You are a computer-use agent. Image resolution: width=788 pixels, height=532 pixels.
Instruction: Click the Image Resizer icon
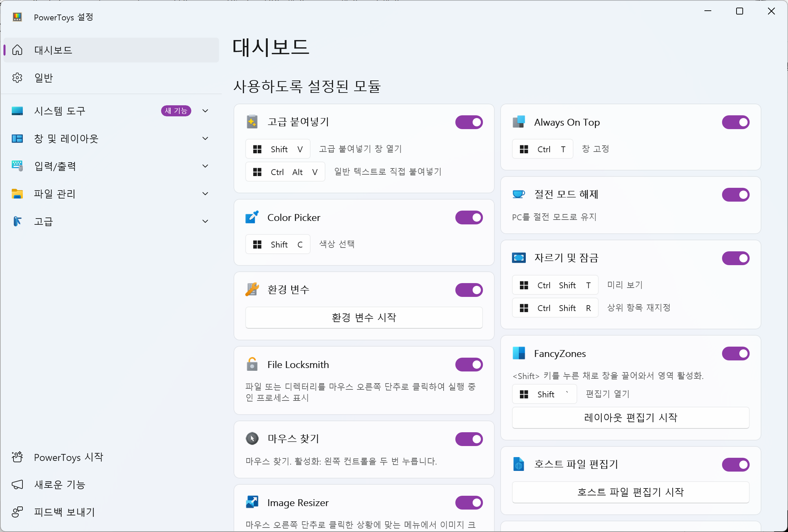[252, 502]
